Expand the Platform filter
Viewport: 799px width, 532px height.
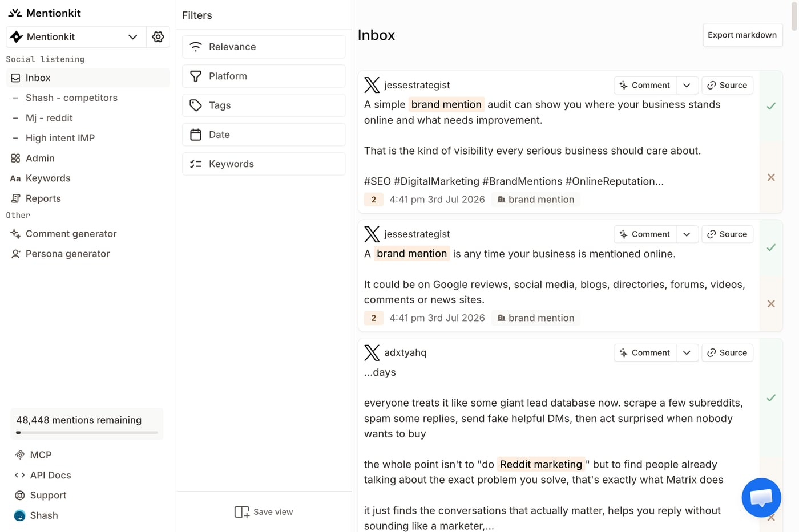[264, 76]
